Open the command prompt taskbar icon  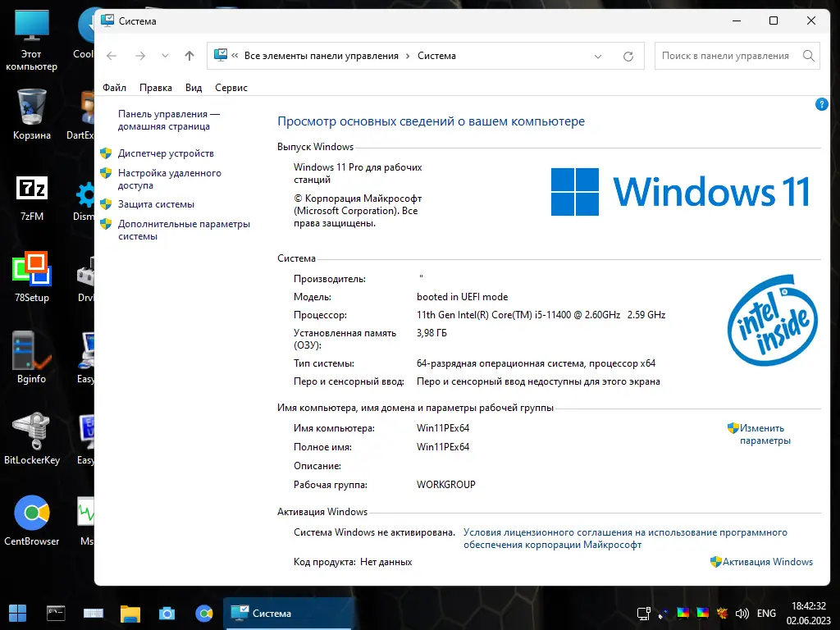(56, 614)
